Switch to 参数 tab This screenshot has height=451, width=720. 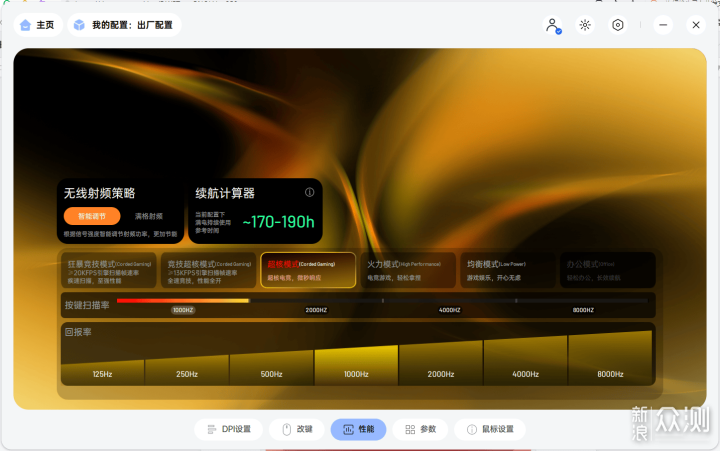click(x=420, y=429)
